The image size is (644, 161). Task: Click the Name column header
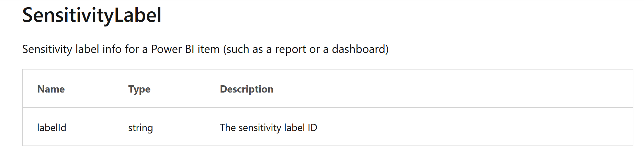(x=51, y=89)
